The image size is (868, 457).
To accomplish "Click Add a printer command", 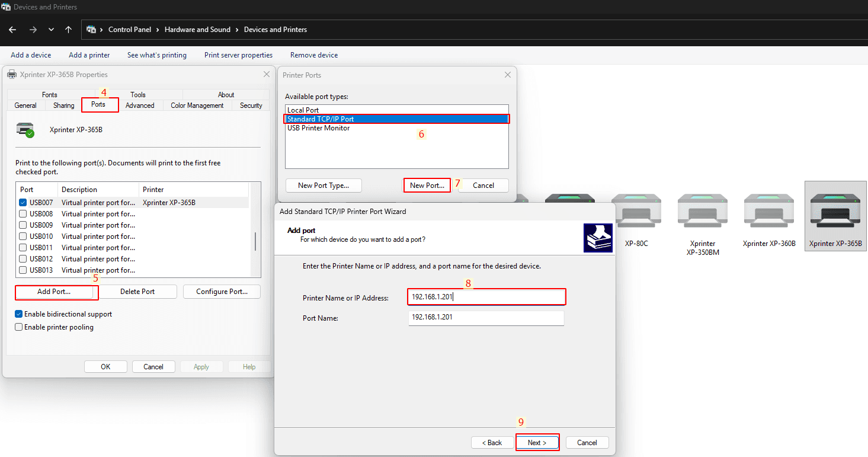I will [89, 55].
